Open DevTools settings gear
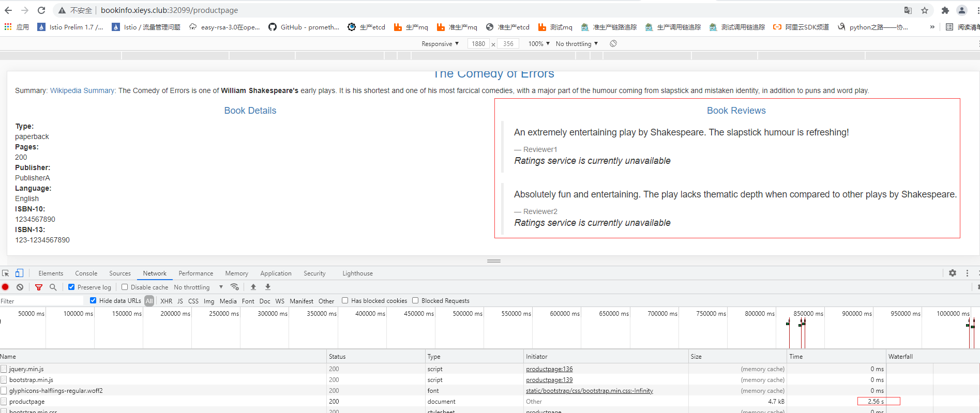 (x=953, y=273)
